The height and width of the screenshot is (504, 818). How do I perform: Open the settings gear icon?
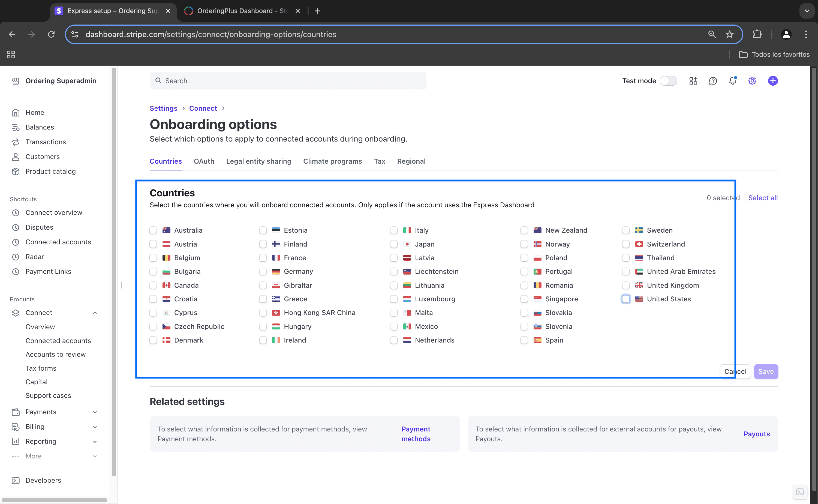(752, 81)
